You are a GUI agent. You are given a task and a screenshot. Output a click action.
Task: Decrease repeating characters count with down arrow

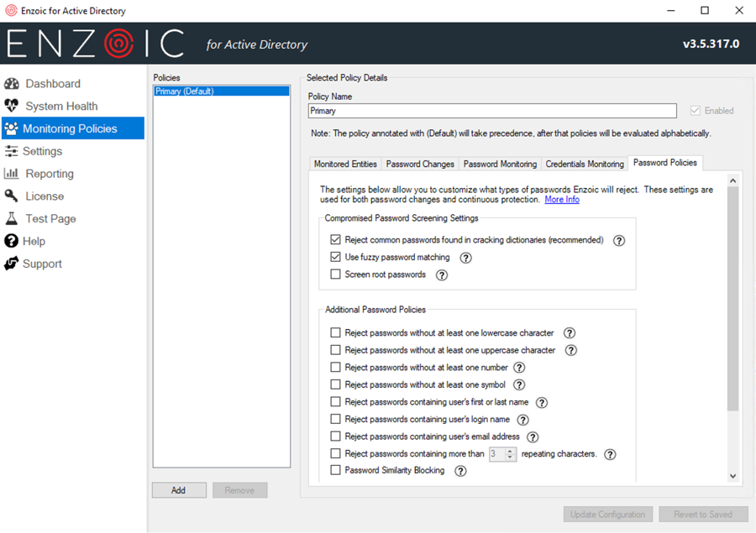point(511,457)
